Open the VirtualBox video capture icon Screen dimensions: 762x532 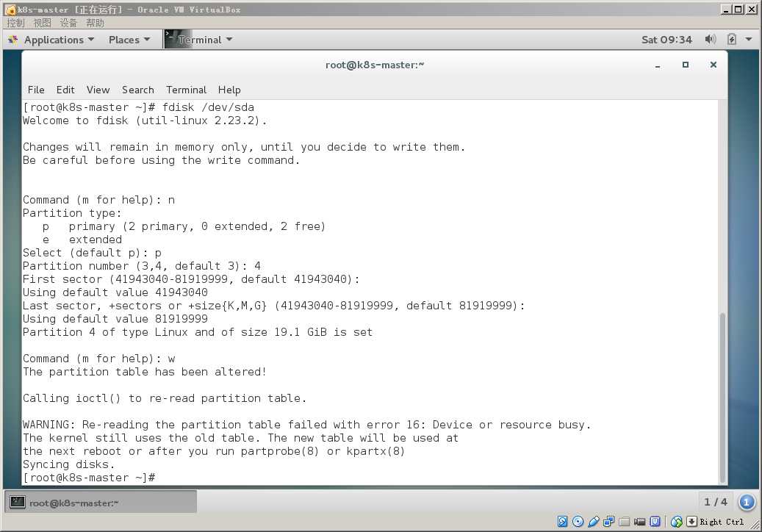coord(640,521)
